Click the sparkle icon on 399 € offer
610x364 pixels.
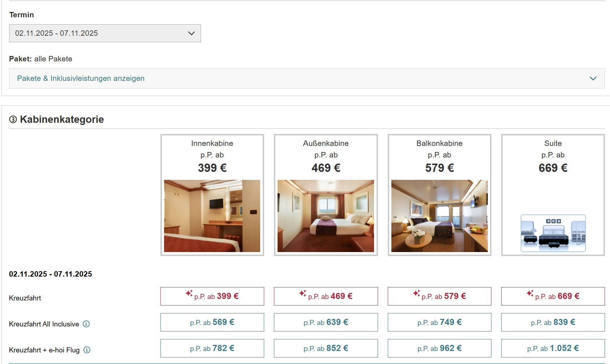coord(189,293)
